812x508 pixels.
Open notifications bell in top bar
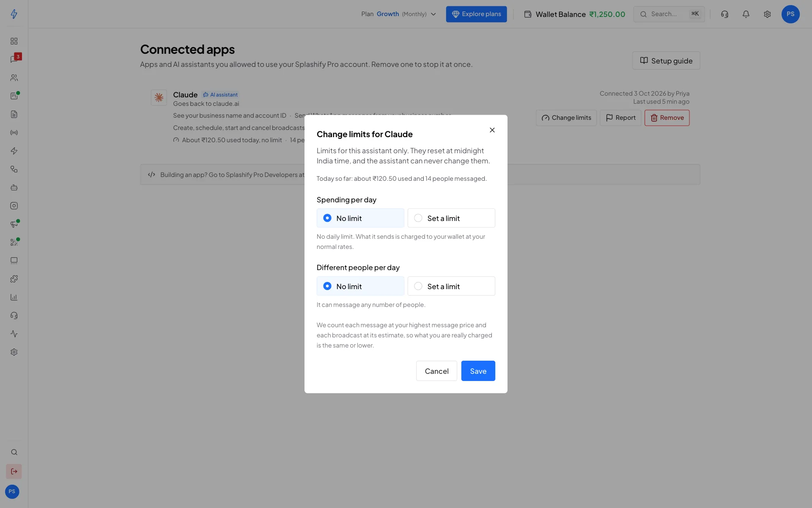point(746,14)
